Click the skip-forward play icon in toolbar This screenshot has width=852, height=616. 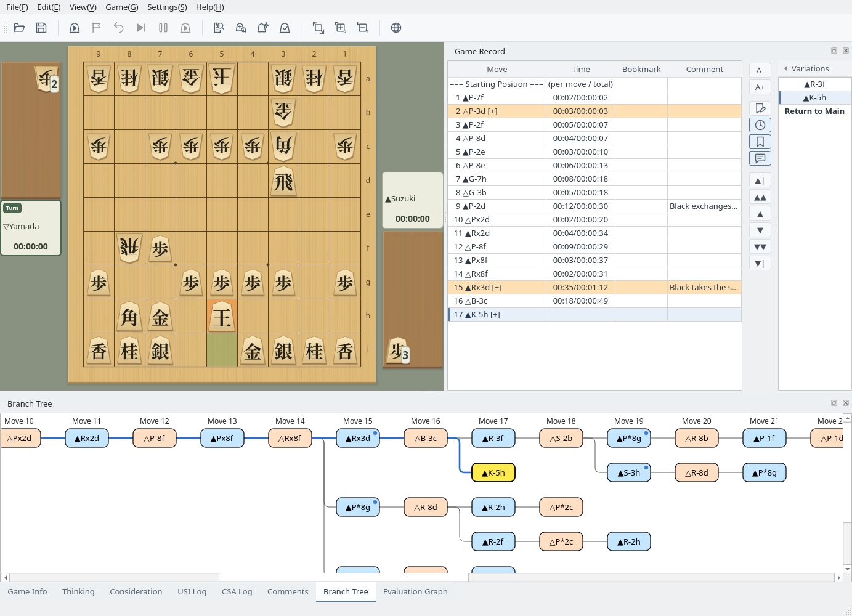[141, 28]
